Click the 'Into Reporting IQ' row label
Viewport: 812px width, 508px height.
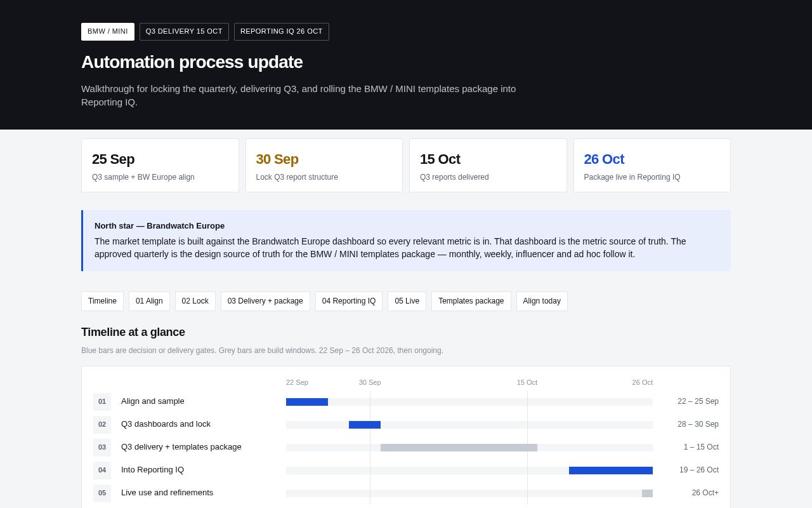152,470
